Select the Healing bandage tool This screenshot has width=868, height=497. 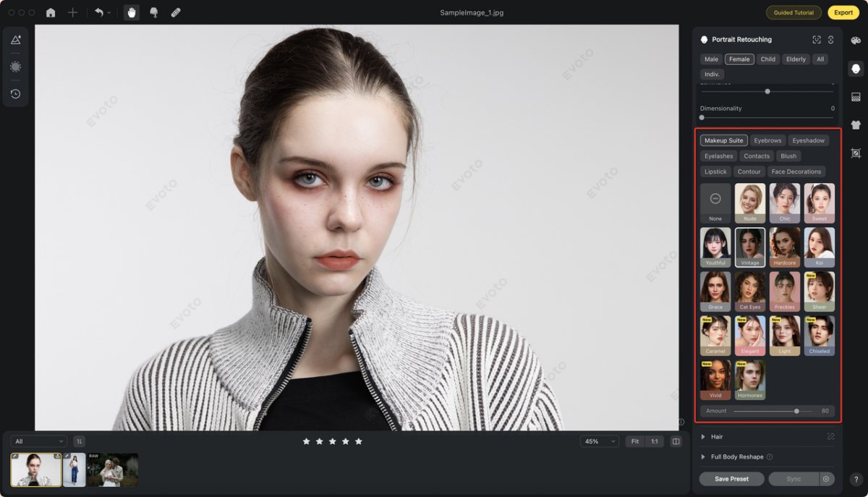coord(176,12)
